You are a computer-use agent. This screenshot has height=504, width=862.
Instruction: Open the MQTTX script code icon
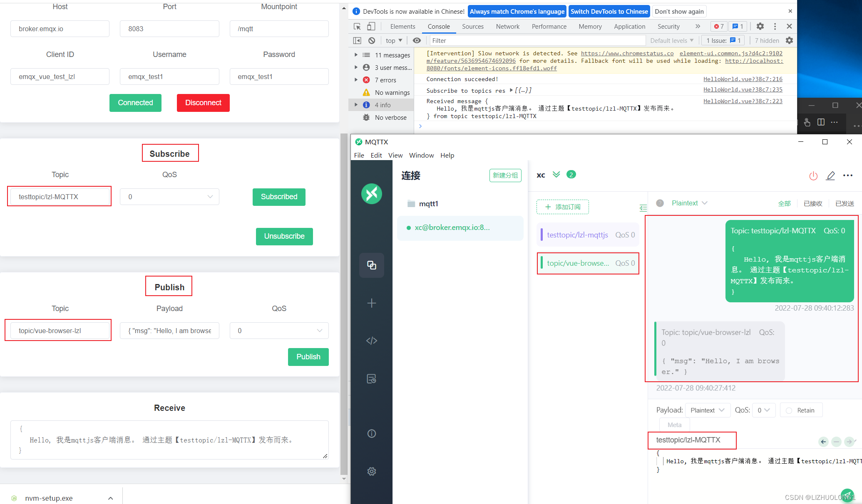372,341
